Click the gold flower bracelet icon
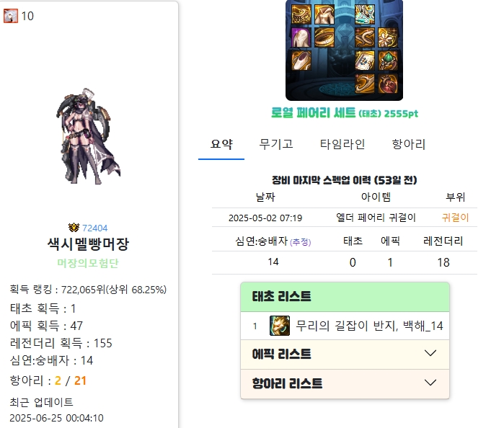 tap(388, 37)
